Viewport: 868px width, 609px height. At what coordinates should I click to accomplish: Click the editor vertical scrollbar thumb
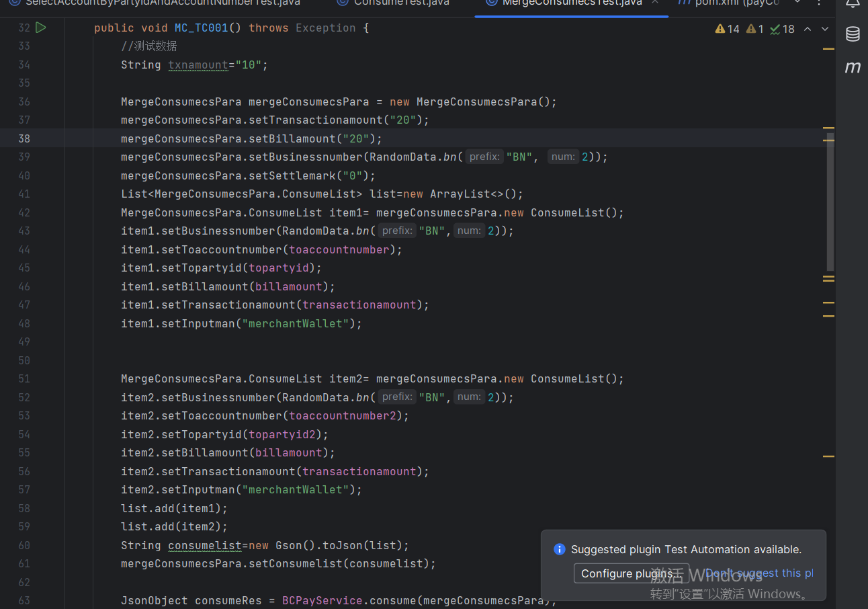[x=830, y=202]
